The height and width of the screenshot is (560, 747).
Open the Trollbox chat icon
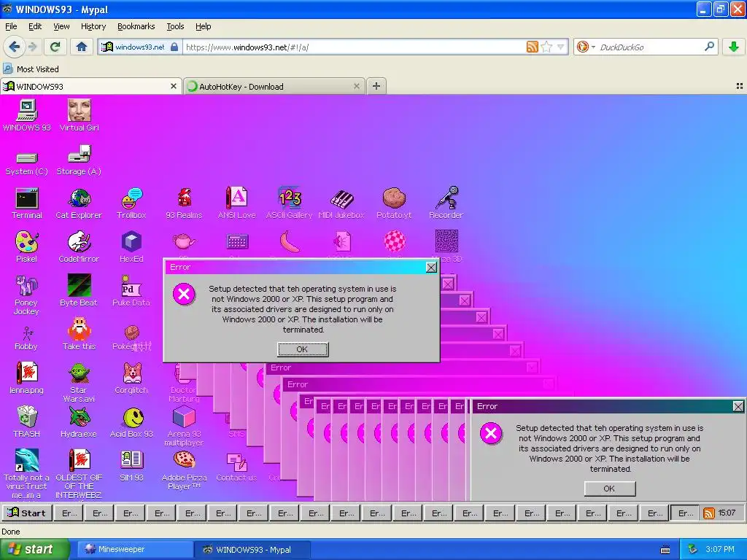tap(131, 203)
